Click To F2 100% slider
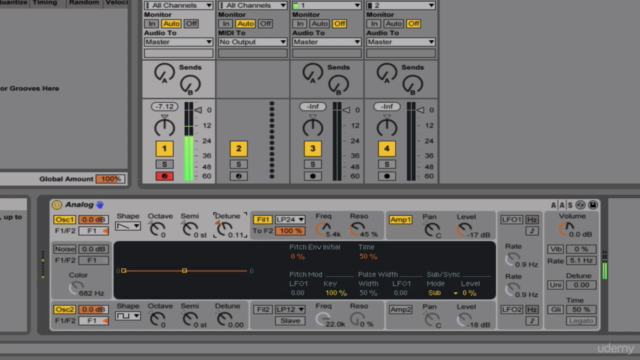The height and width of the screenshot is (360, 640). [290, 231]
